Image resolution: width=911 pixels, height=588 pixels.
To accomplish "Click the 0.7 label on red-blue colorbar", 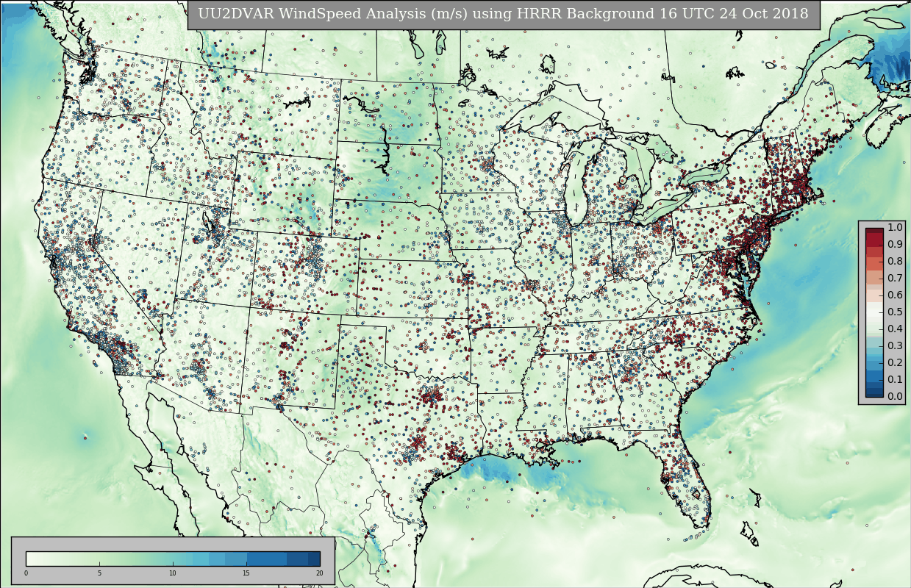I will coord(895,278).
